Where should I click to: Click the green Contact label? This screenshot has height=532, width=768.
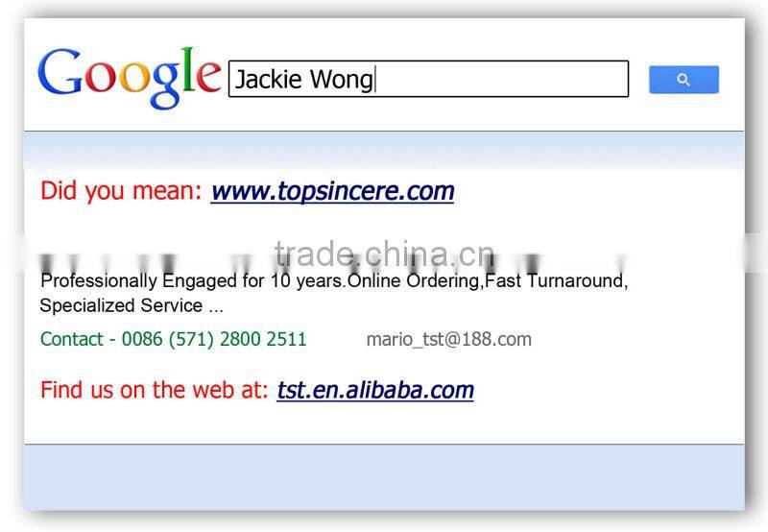pyautogui.click(x=71, y=339)
